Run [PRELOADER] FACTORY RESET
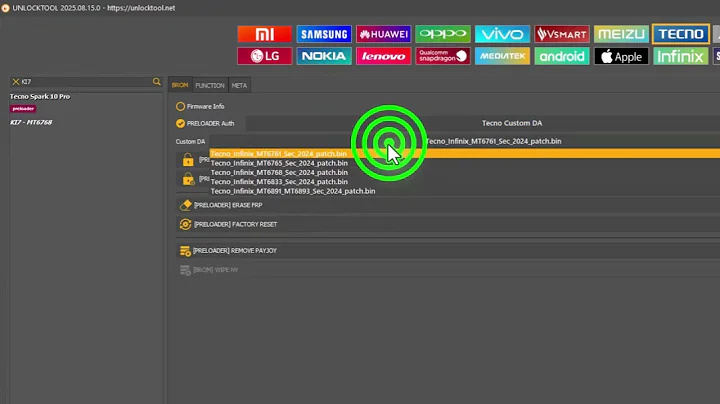Viewport: 720px width, 404px height. pos(448,224)
